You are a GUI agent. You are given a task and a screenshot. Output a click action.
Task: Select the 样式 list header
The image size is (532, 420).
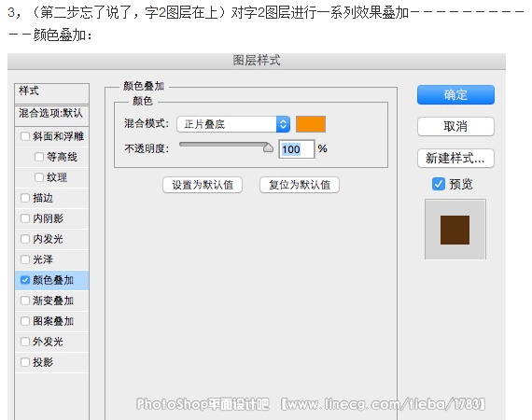coord(52,93)
